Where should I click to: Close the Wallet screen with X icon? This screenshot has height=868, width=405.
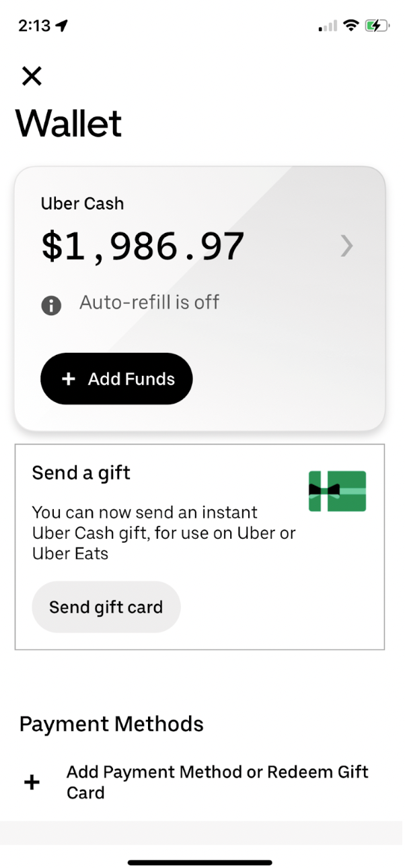[32, 76]
